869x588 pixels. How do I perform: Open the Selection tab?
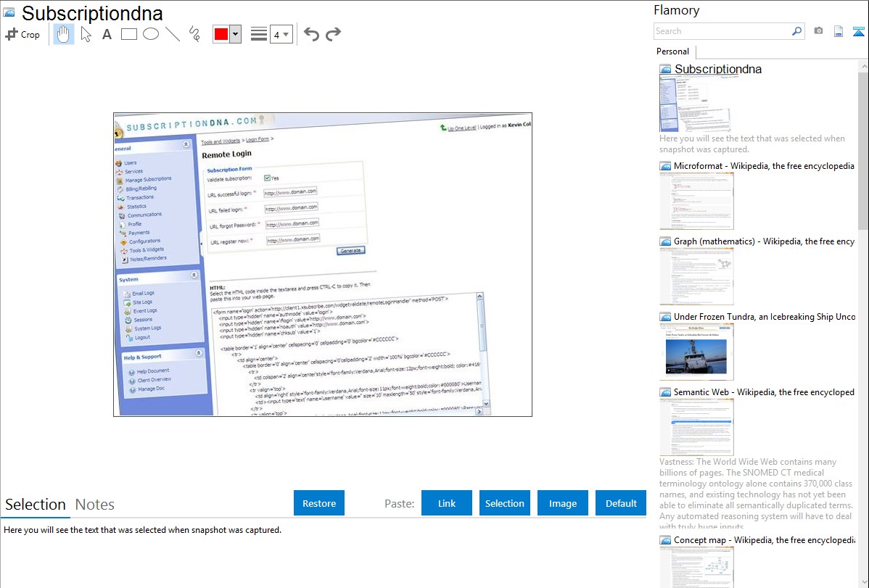pos(36,505)
